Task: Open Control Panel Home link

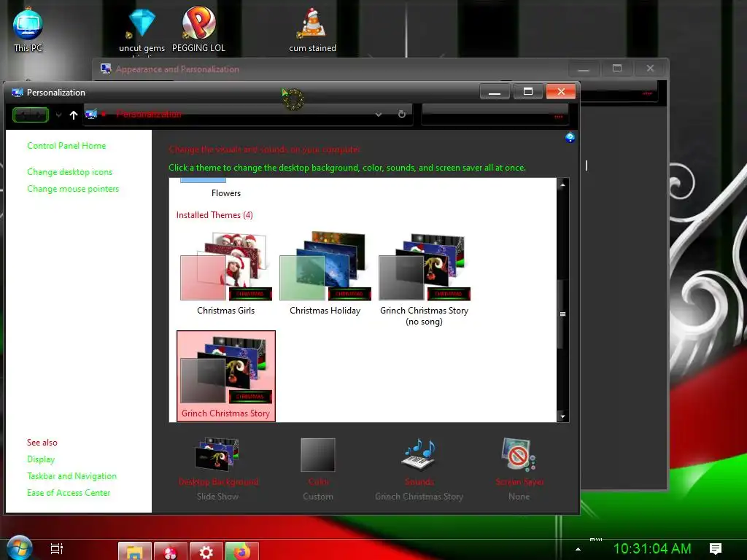Action: point(66,146)
